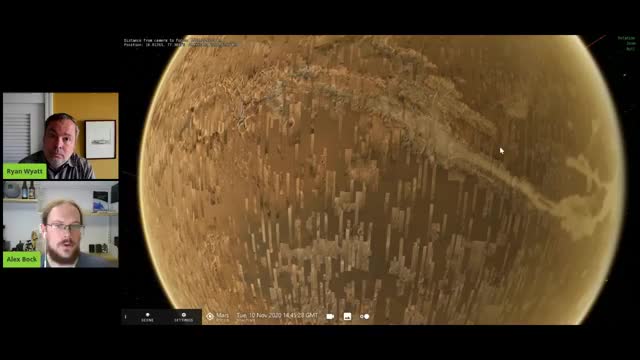Image resolution: width=640 pixels, height=360 pixels.
Task: Click the Scene dot icon
Action: tap(147, 315)
